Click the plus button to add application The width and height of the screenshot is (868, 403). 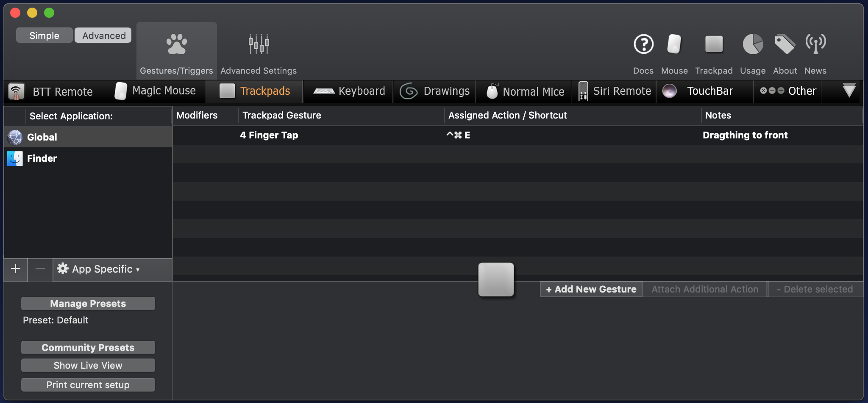16,269
